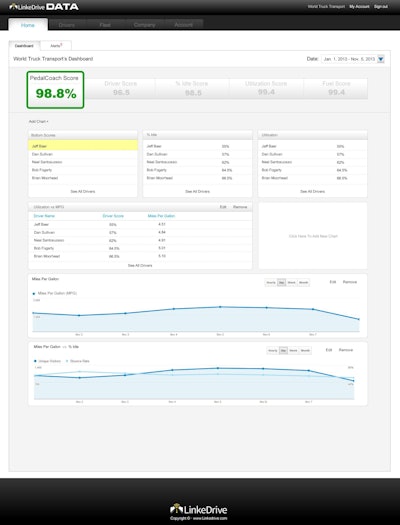The height and width of the screenshot is (525, 400).
Task: Remove the MPG vs % Idle chart
Action: (346, 350)
